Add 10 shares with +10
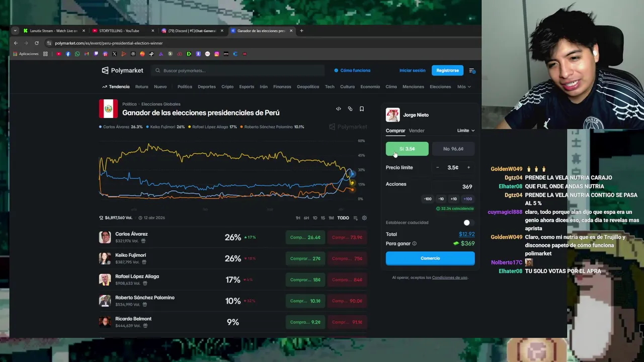The height and width of the screenshot is (362, 644). tap(453, 199)
